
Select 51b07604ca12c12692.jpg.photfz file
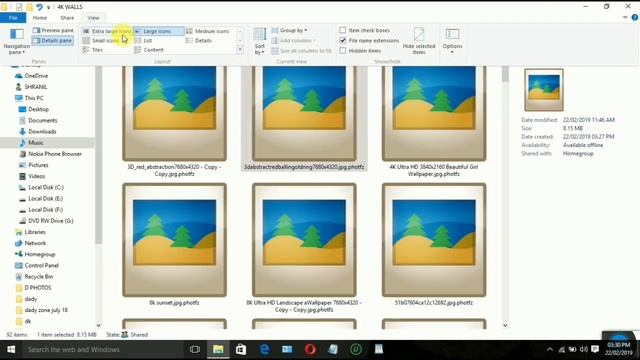(x=434, y=245)
